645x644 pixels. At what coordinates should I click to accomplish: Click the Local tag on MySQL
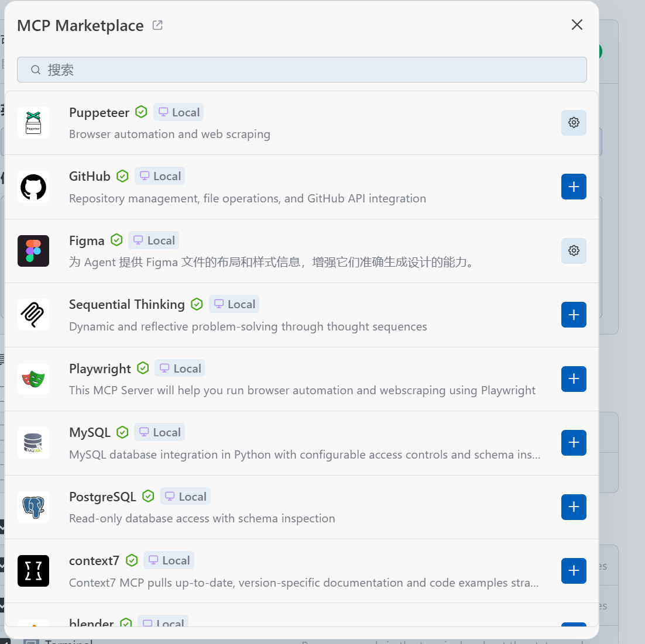[x=160, y=432]
